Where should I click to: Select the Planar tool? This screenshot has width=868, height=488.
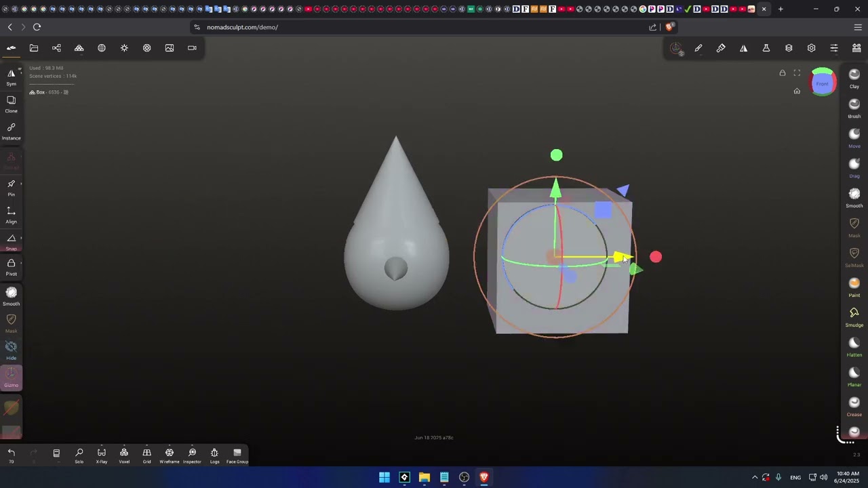point(854,376)
